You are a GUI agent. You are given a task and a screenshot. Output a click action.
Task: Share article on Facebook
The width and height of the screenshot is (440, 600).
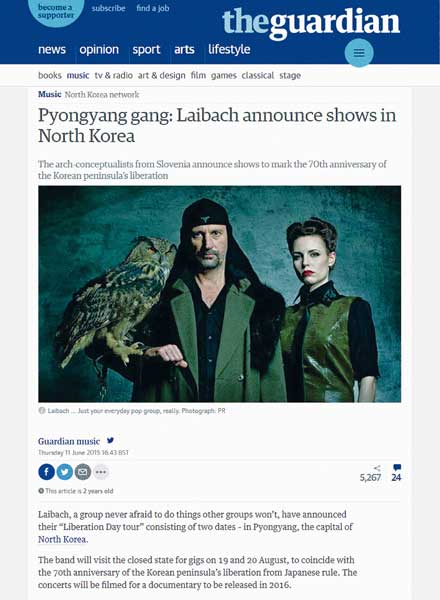pos(46,472)
